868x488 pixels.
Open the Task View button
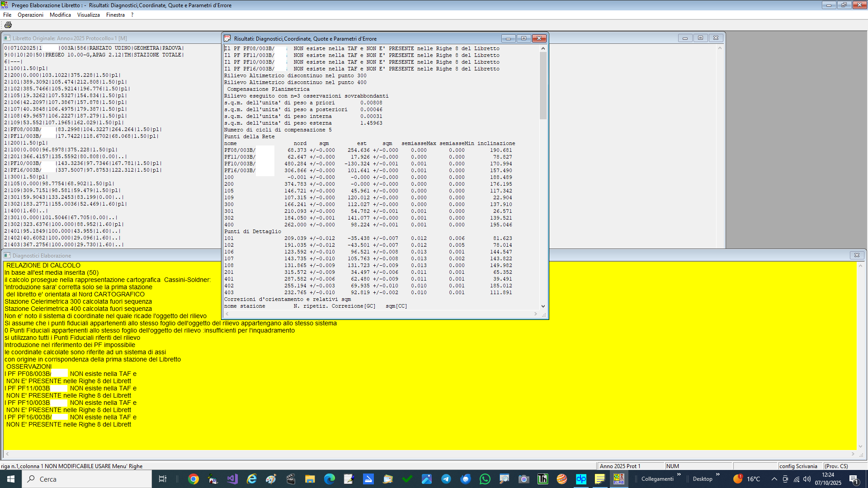coord(162,479)
